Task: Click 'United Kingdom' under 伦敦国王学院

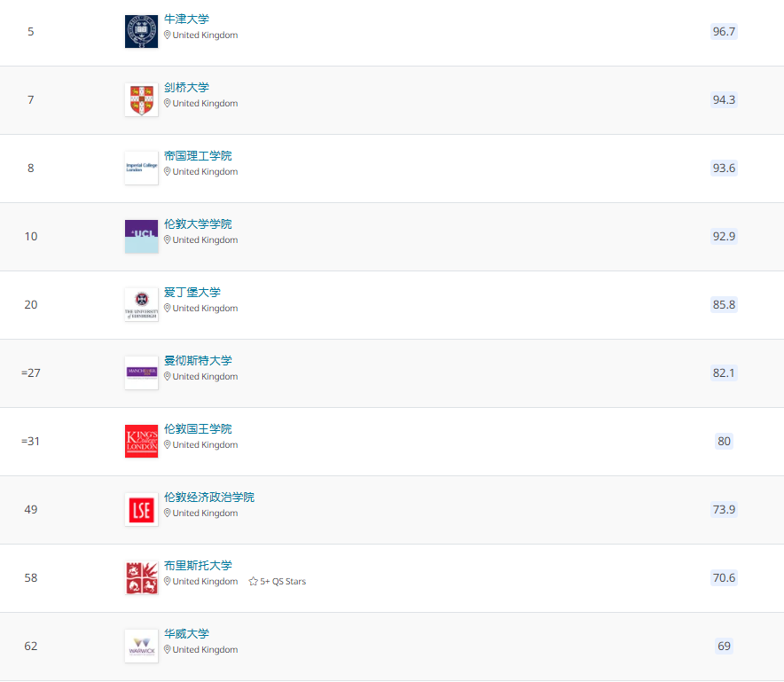Action: 205,444
